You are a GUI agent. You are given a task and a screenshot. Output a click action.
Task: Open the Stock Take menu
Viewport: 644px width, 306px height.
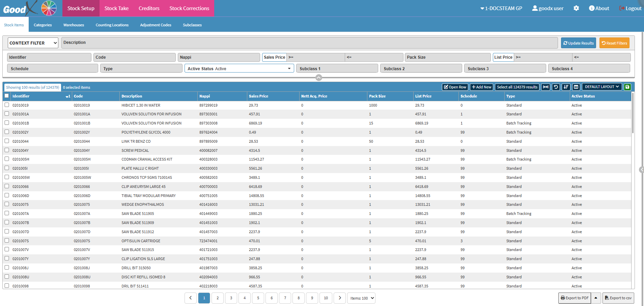(x=116, y=8)
